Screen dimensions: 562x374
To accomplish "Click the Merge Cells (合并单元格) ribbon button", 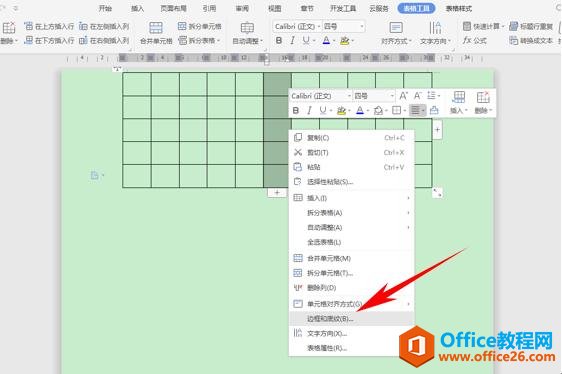I will click(156, 33).
